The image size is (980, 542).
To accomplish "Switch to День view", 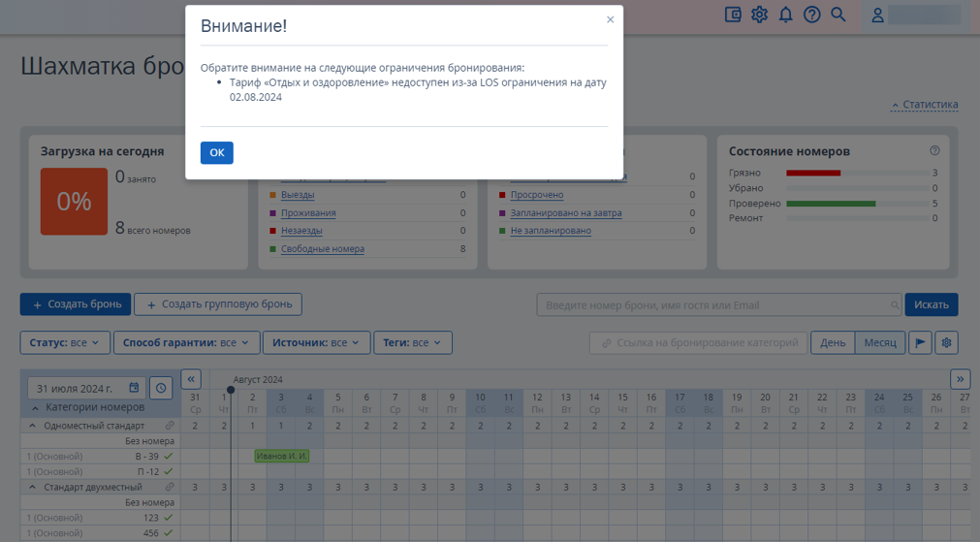I will 833,342.
